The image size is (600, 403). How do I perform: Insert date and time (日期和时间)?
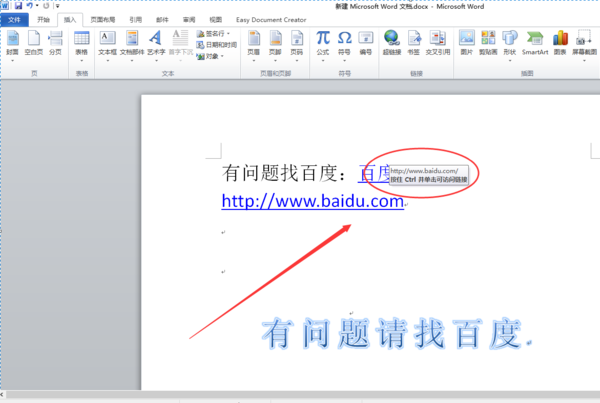pyautogui.click(x=217, y=45)
